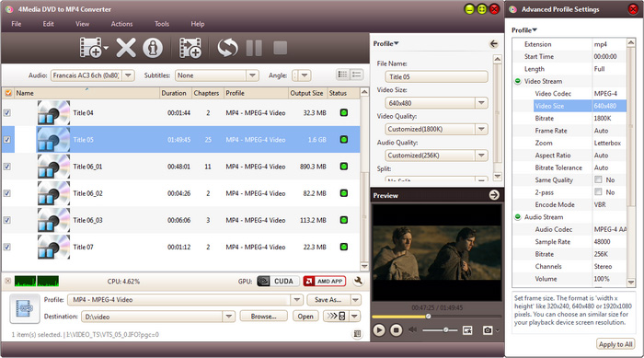
Task: Open the Subtitles dropdown
Action: pos(252,75)
